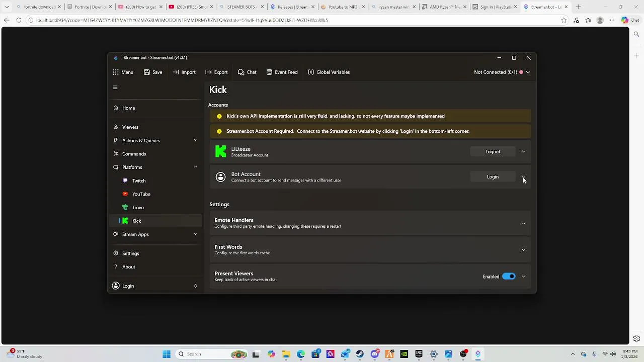Viewport: 644px width, 362px height.
Task: Disable the Present Viewers toggle
Action: pyautogui.click(x=509, y=277)
